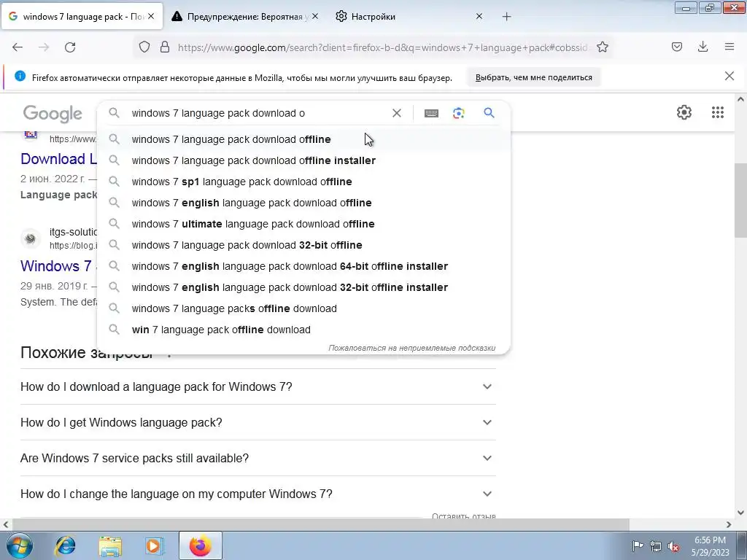747x560 pixels.
Task: Go to Google homepage via logo
Action: tap(53, 114)
